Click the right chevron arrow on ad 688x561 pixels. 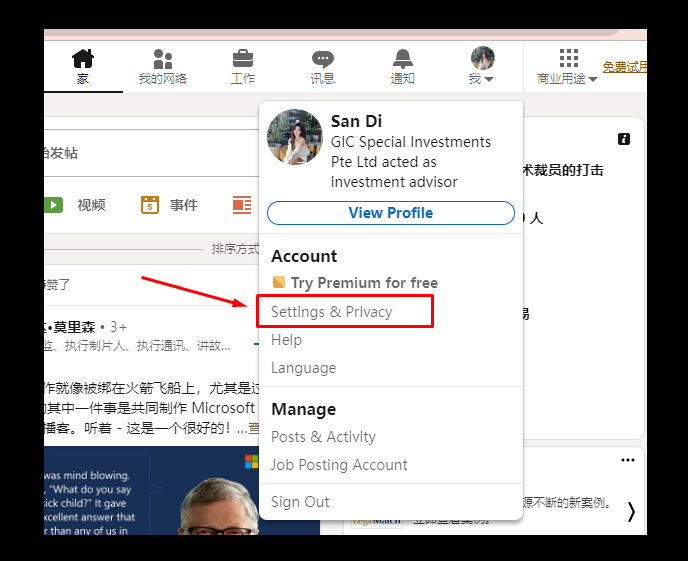pyautogui.click(x=631, y=511)
